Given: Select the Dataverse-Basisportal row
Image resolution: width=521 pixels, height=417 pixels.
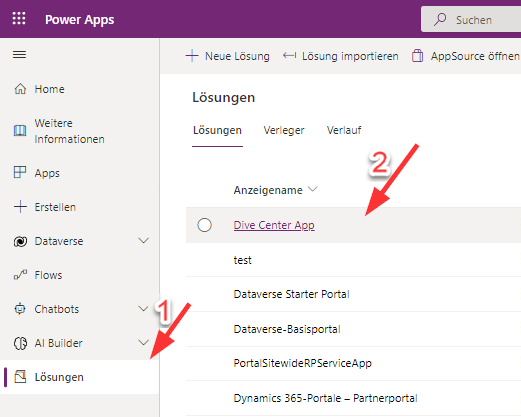Looking at the screenshot, I should 353,329.
